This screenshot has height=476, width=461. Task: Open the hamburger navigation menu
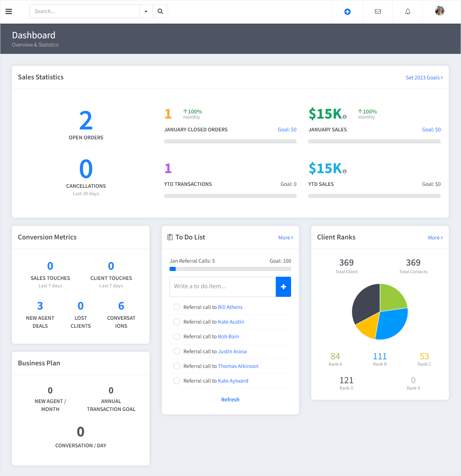click(9, 11)
